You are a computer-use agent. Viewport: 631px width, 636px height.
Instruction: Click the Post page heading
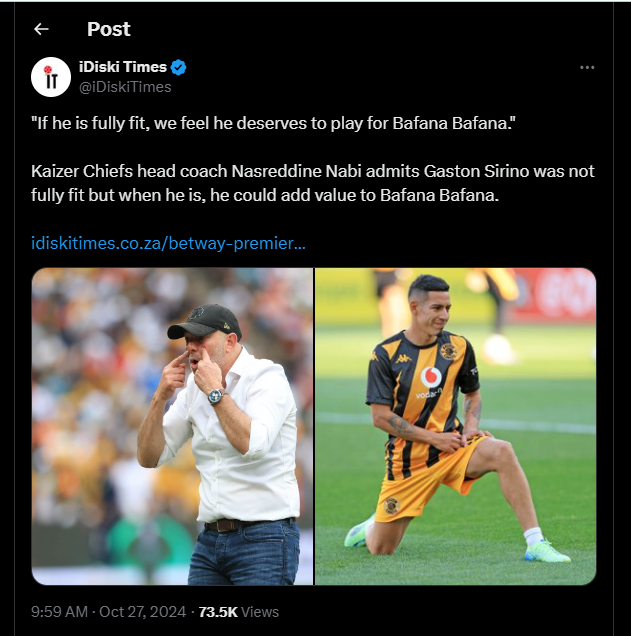[109, 29]
